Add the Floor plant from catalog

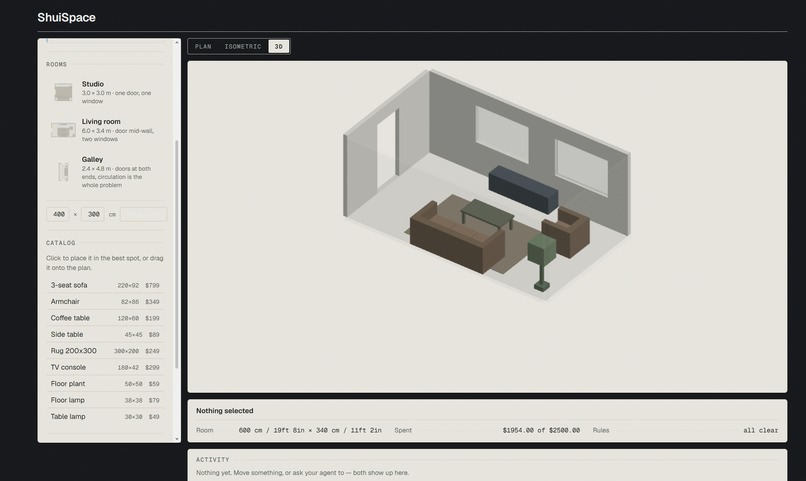pyautogui.click(x=105, y=384)
